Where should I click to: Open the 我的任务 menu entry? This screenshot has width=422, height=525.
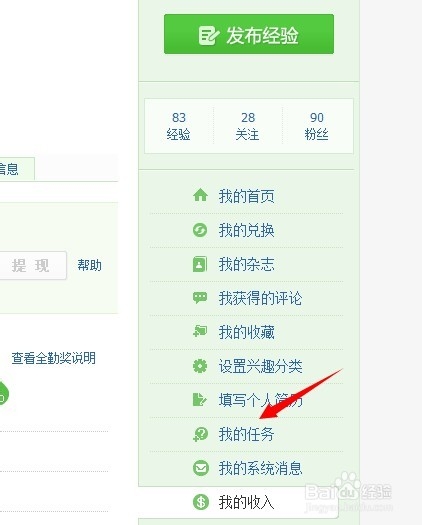pos(246,434)
